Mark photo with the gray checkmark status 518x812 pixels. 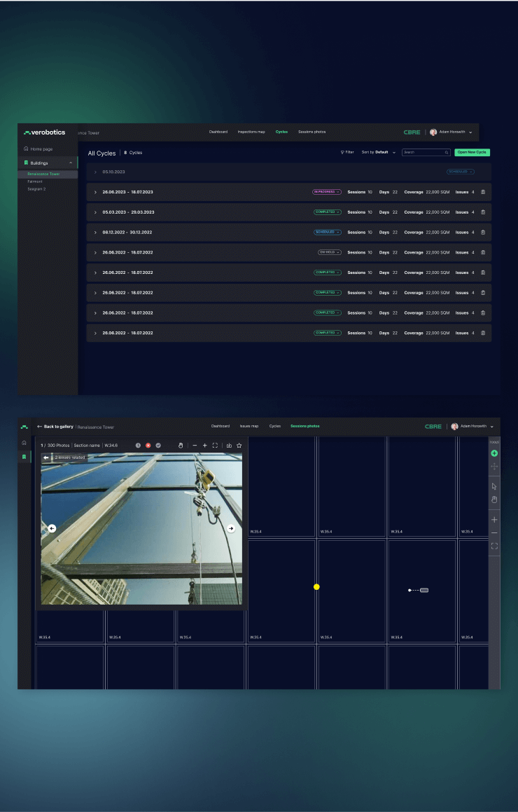point(158,446)
